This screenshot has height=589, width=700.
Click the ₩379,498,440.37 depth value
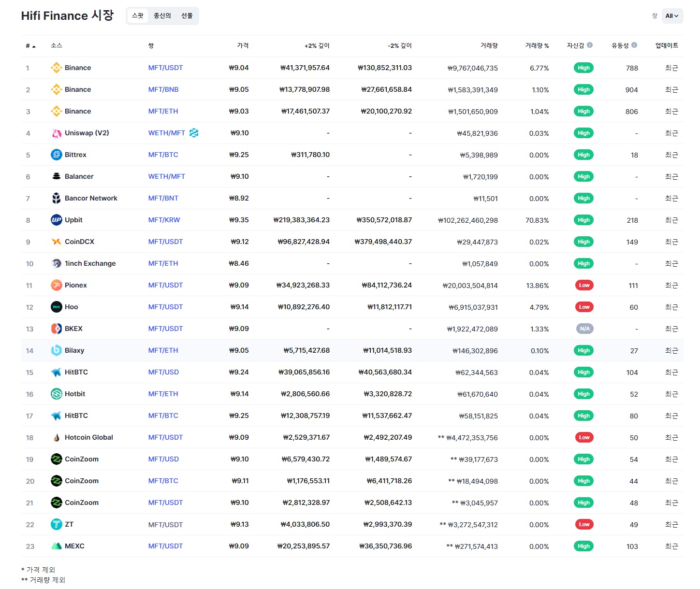(x=383, y=242)
